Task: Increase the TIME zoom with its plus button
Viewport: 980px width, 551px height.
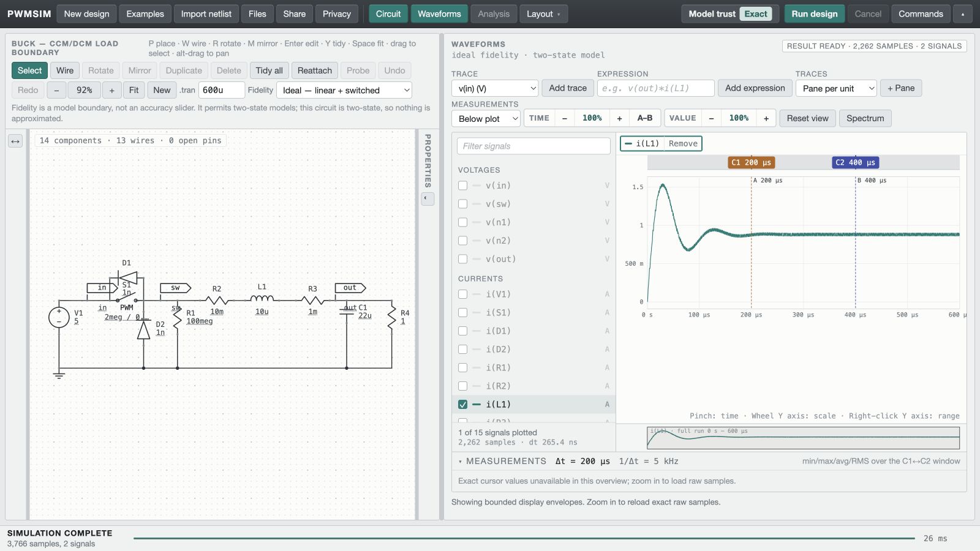Action: (x=619, y=118)
